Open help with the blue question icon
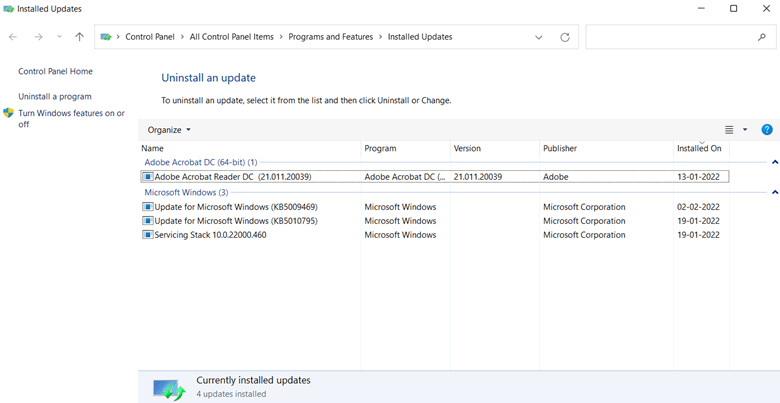Image resolution: width=780 pixels, height=403 pixels. [x=767, y=130]
